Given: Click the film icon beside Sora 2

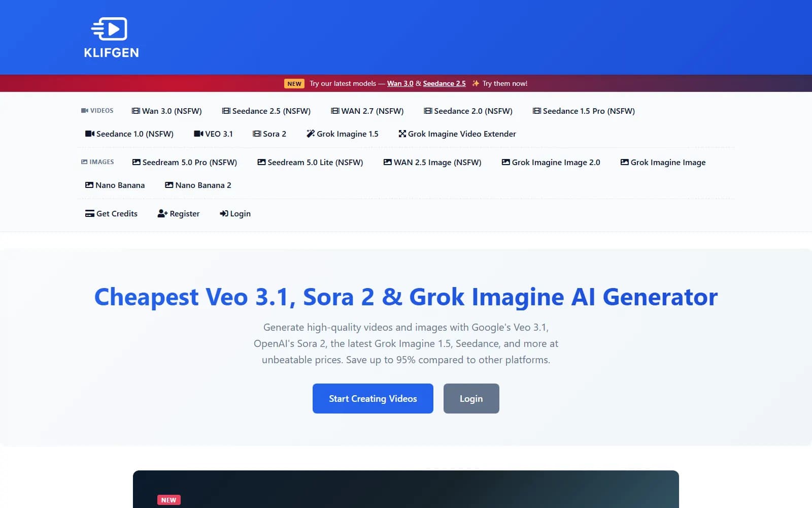Looking at the screenshot, I should 257,134.
